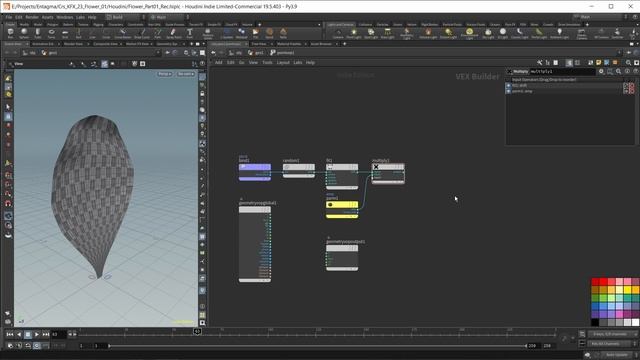
Task: Toggle the real time playback button
Action: (x=37, y=346)
